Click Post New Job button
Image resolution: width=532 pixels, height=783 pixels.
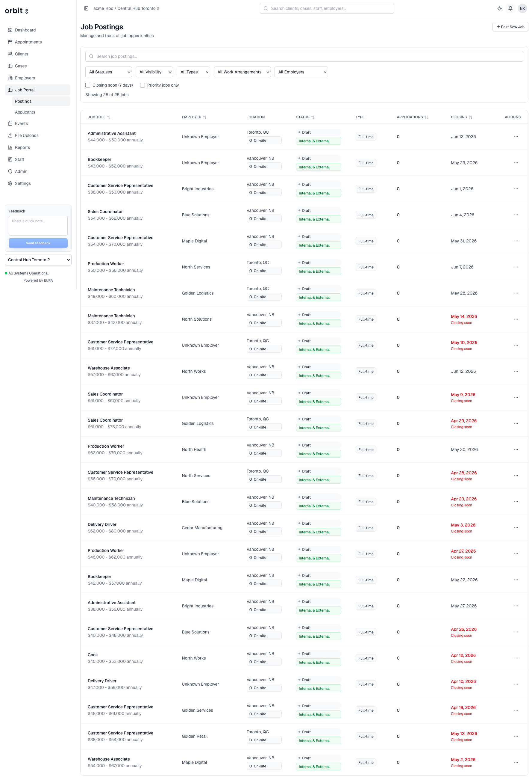pyautogui.click(x=510, y=27)
